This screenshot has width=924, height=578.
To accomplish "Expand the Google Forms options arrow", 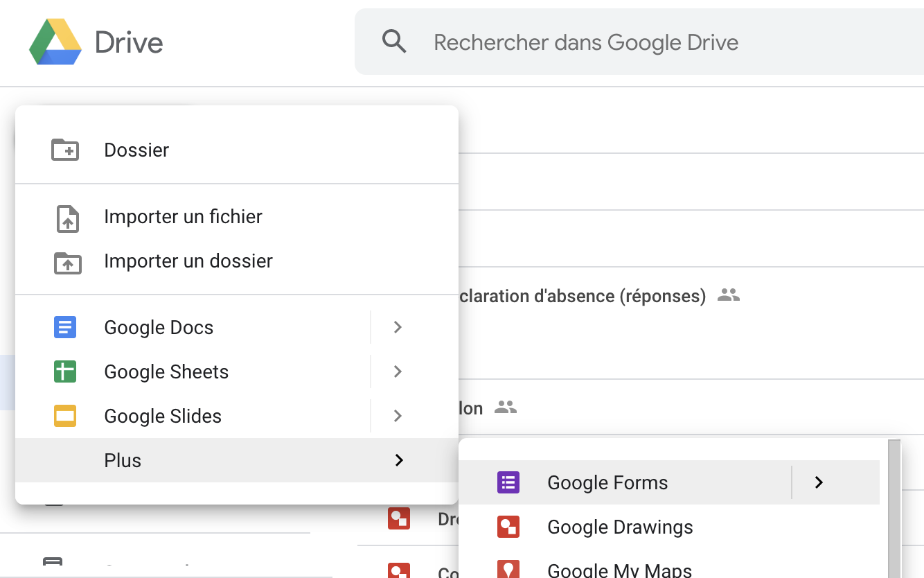I will pyautogui.click(x=819, y=482).
